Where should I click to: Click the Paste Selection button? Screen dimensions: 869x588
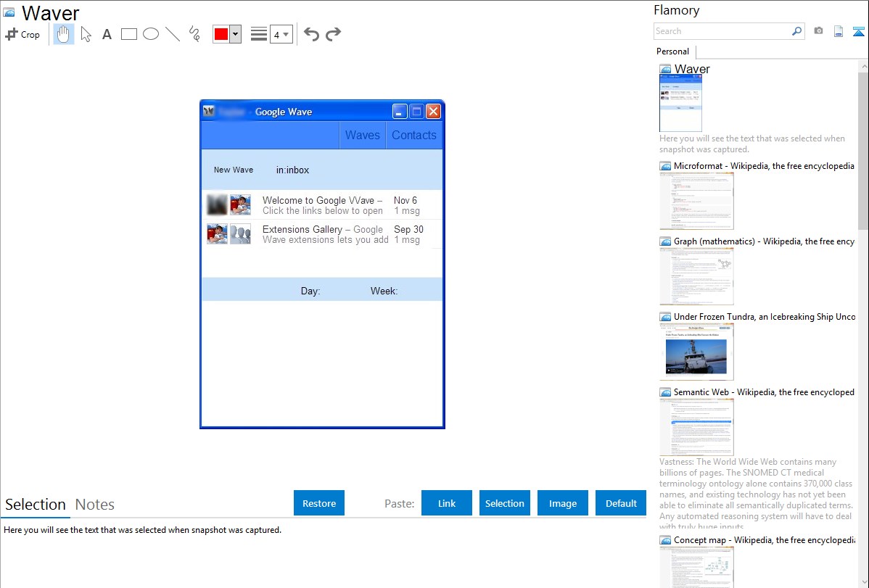coord(504,503)
